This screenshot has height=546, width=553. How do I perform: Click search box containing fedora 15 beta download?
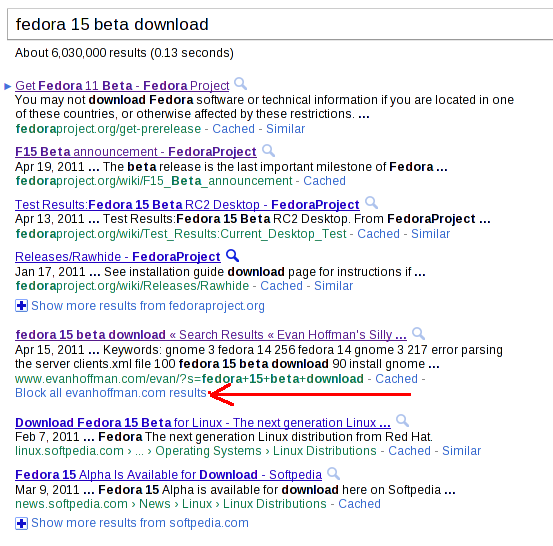[x=280, y=24]
